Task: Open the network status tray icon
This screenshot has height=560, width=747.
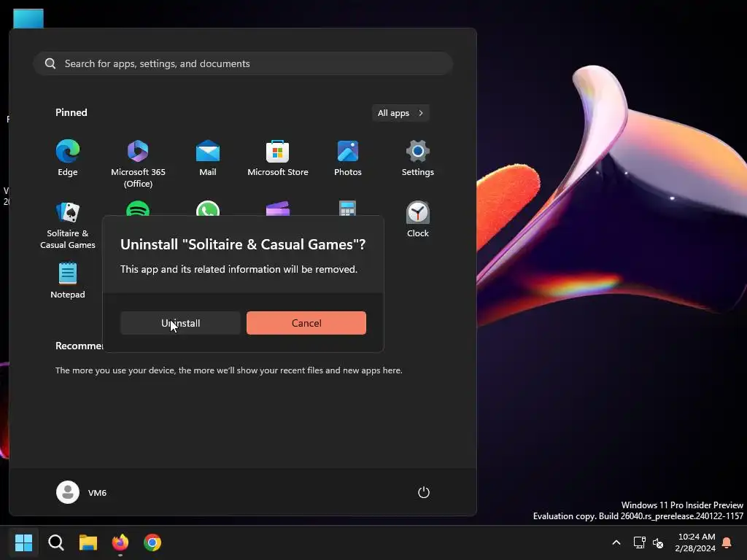Action: tap(639, 542)
